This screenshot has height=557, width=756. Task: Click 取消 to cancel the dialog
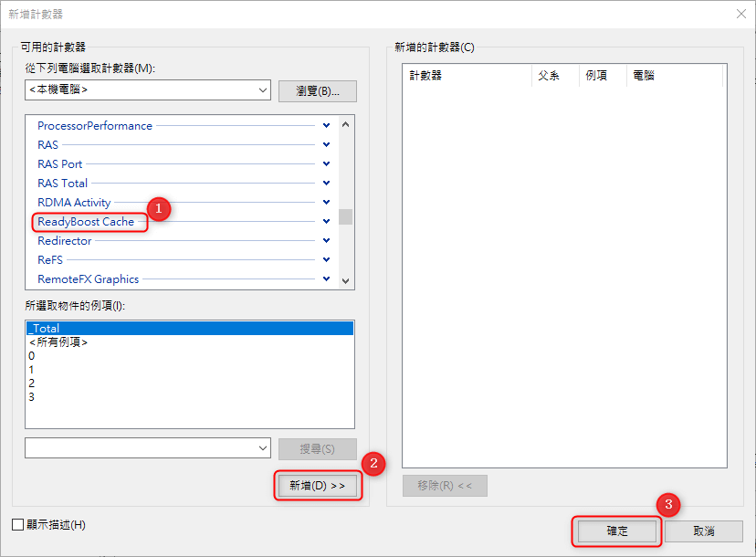coord(703,531)
